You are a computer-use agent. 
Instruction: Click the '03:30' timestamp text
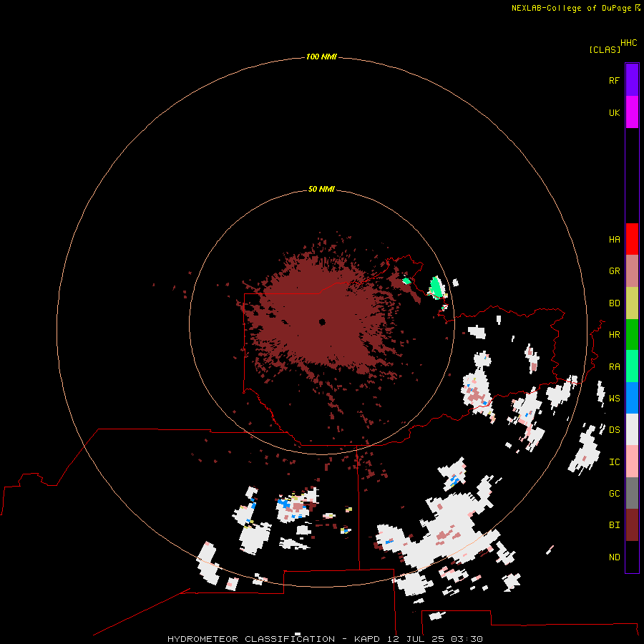[467, 639]
